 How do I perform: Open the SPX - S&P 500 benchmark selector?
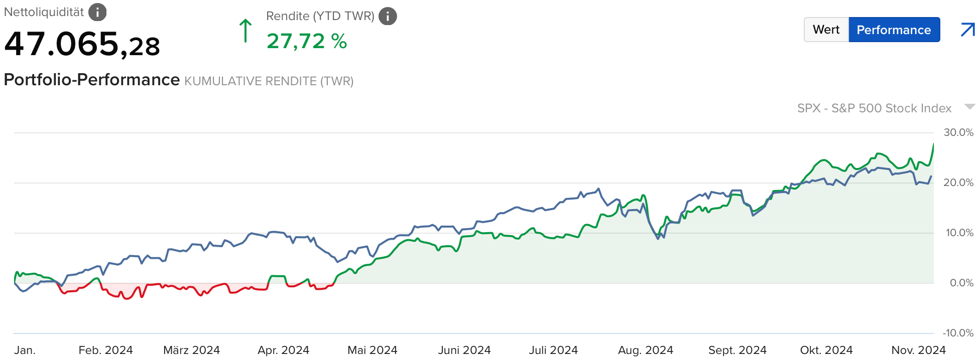(874, 108)
